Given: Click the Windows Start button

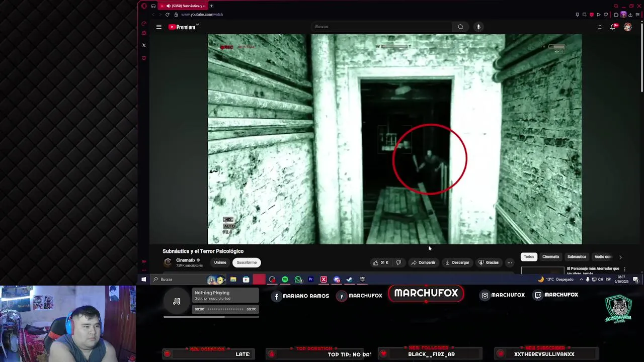Looking at the screenshot, I should click(144, 280).
